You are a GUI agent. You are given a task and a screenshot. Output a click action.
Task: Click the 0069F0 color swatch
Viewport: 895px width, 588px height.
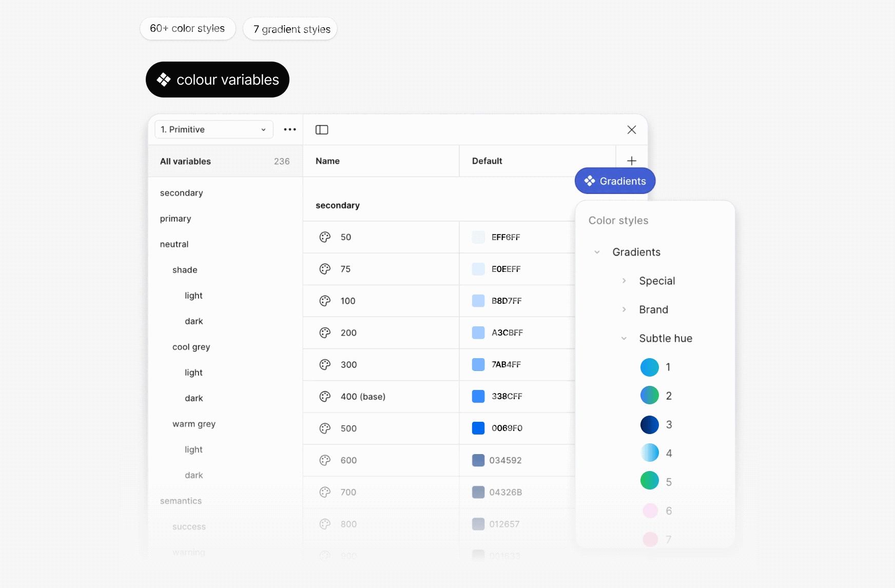pos(478,428)
